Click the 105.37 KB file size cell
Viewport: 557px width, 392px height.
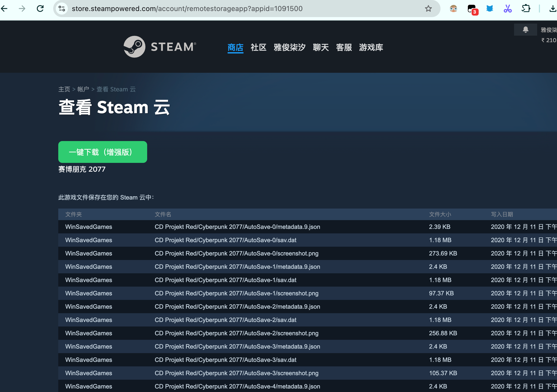click(443, 373)
